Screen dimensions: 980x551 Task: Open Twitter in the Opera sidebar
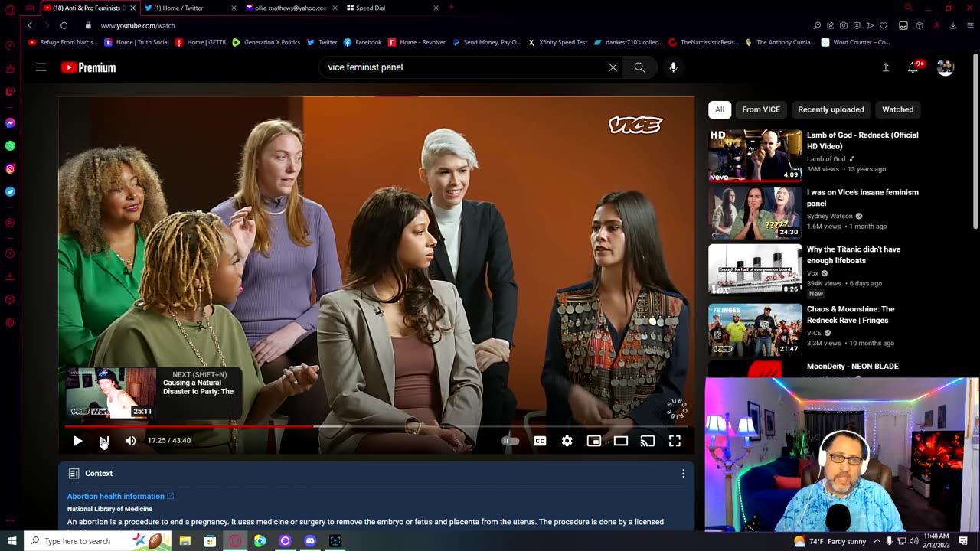tap(10, 191)
